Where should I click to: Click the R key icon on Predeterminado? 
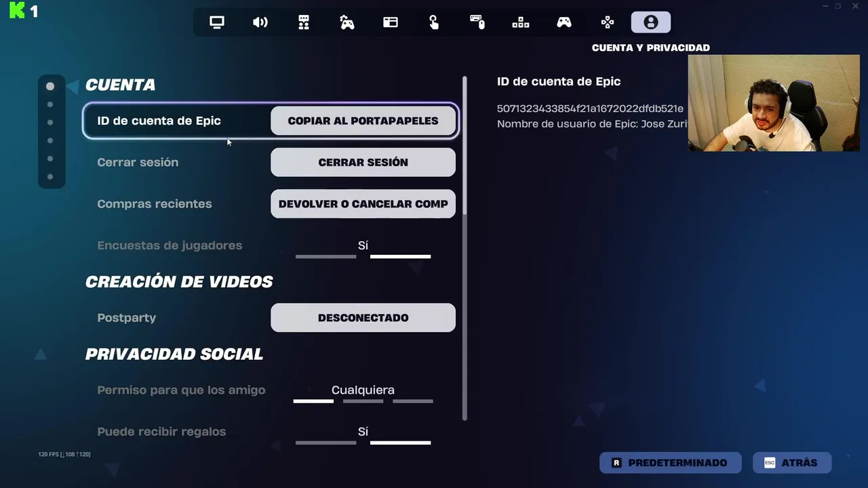616,463
